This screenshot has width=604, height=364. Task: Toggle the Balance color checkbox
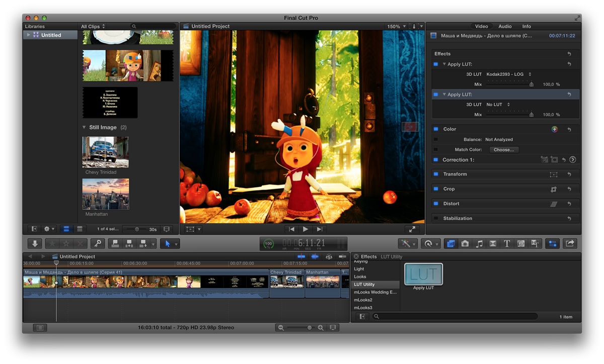[x=436, y=140]
